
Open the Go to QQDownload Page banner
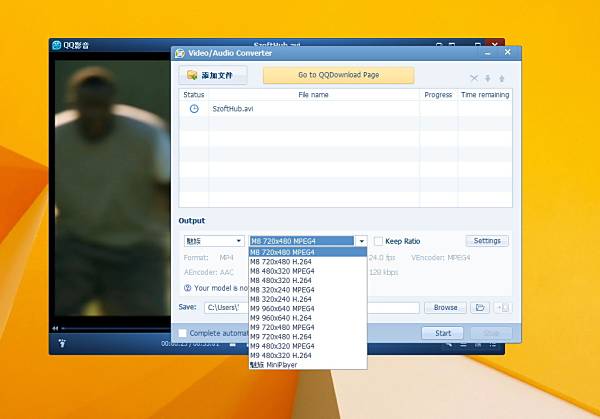pos(338,75)
